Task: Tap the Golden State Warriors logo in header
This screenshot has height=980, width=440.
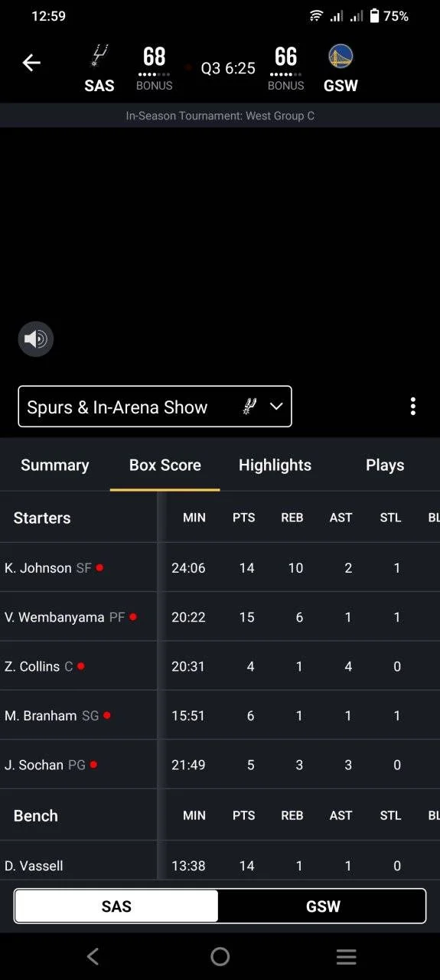Action: 341,57
